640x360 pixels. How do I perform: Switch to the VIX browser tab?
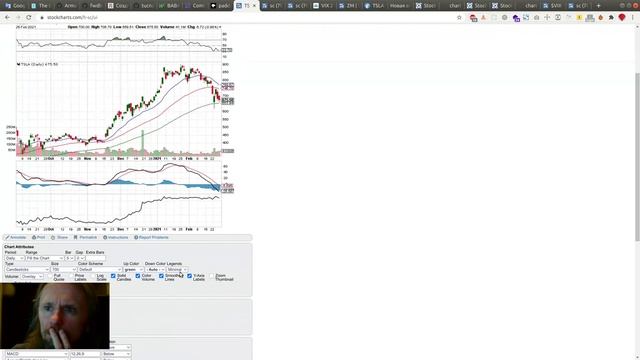[323, 6]
